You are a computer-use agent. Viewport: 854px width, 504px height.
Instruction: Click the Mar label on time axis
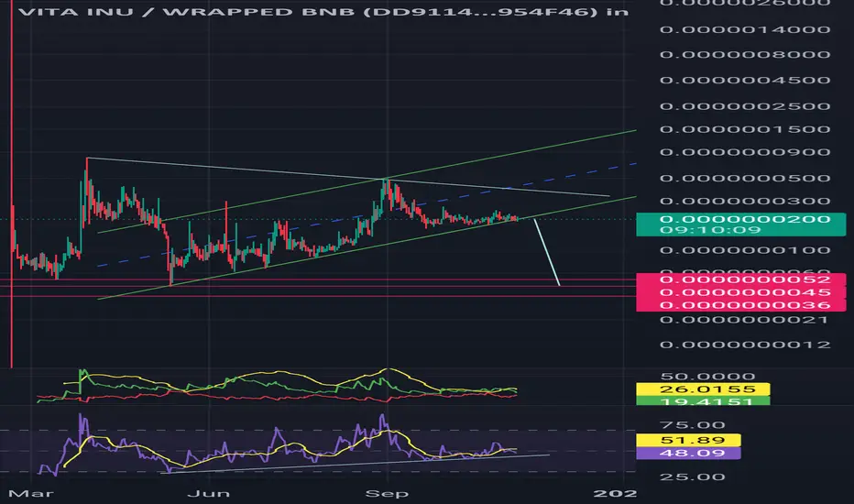pos(31,494)
